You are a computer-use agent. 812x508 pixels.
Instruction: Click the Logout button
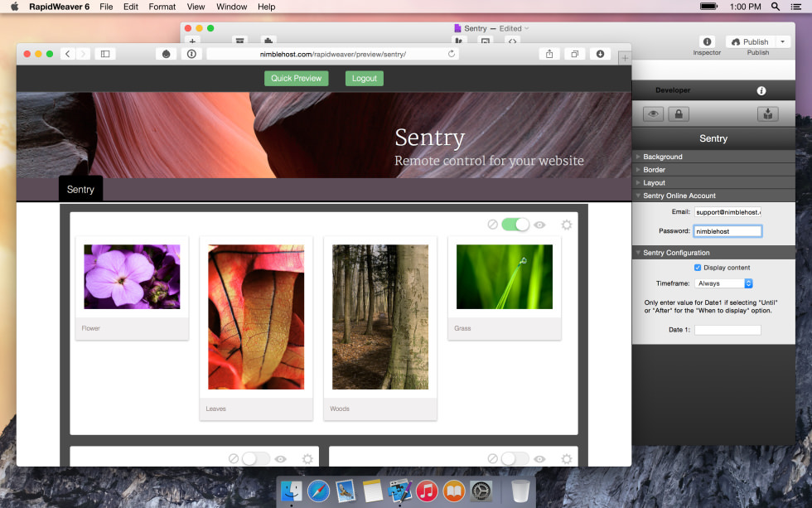[x=365, y=78]
